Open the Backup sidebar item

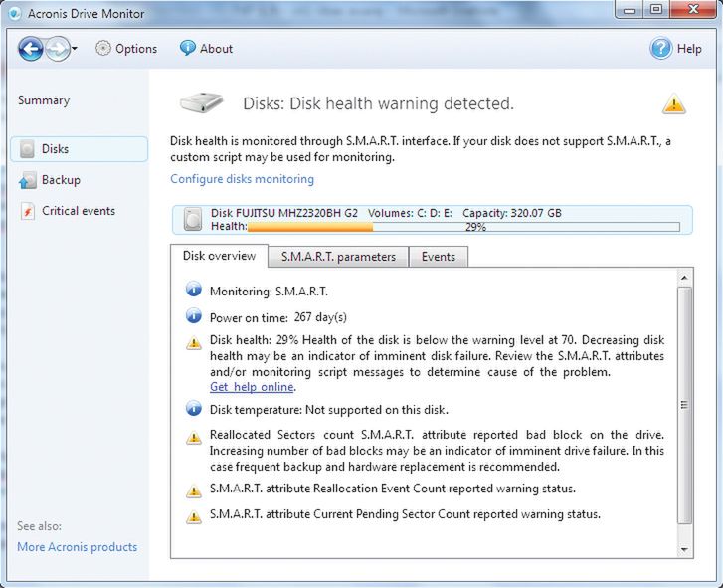61,180
